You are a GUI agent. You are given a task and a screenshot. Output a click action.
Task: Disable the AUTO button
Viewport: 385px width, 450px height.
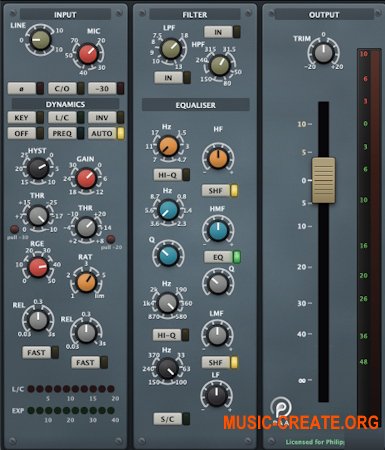(x=106, y=133)
